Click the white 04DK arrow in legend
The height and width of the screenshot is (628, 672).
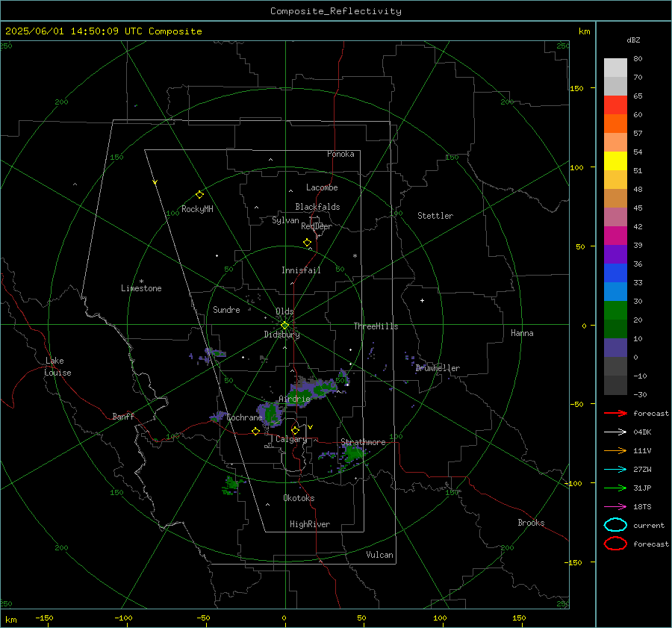[615, 432]
